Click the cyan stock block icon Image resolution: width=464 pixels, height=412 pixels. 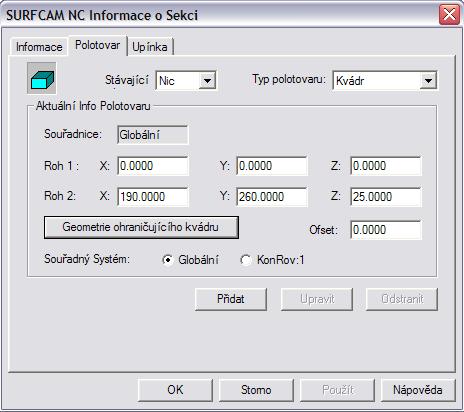(42, 78)
